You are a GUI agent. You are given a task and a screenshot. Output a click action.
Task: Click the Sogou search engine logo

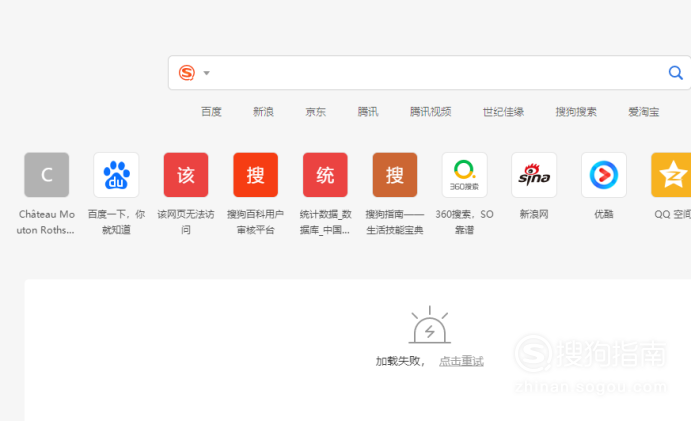(x=187, y=73)
